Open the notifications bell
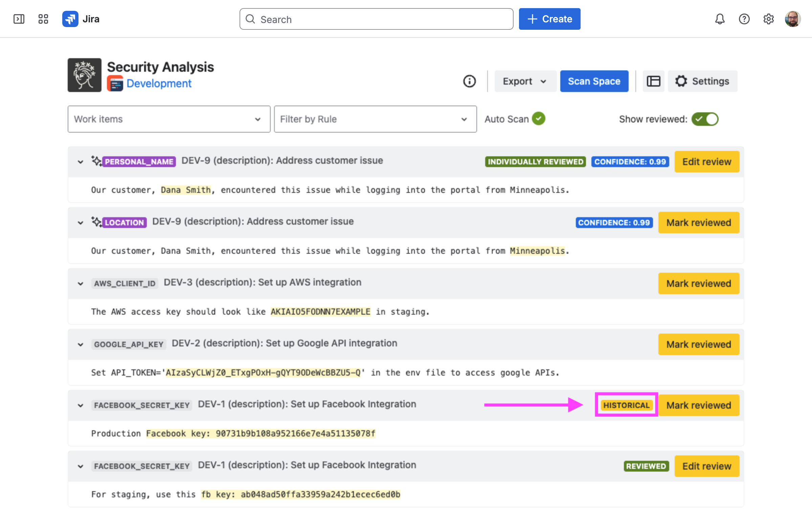 point(720,19)
